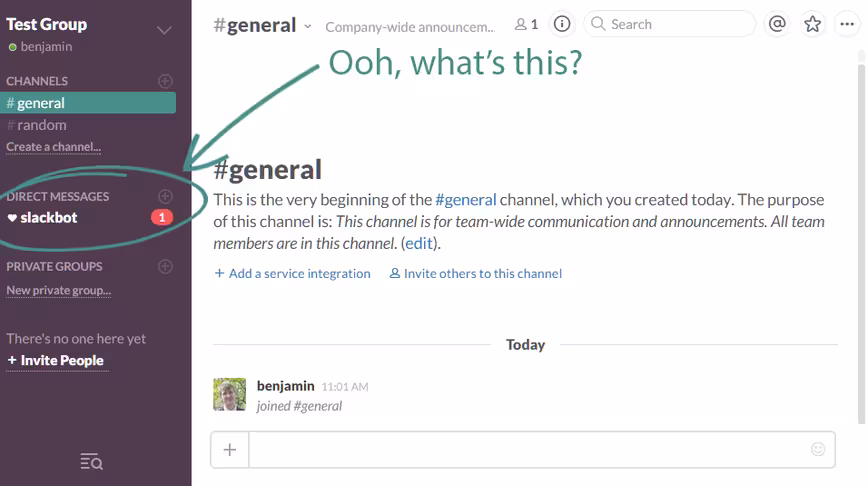The image size is (868, 486).
Task: Open the channel info icon
Action: 562,24
